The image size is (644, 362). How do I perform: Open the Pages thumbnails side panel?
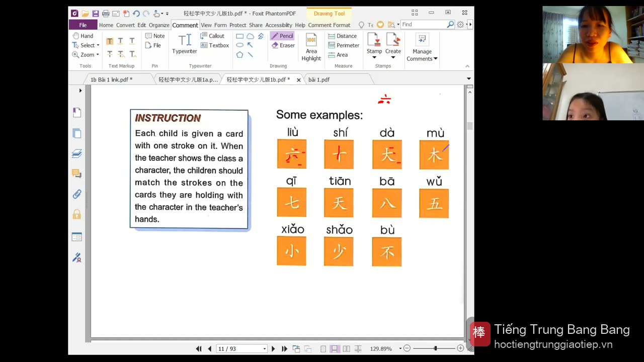point(77,133)
